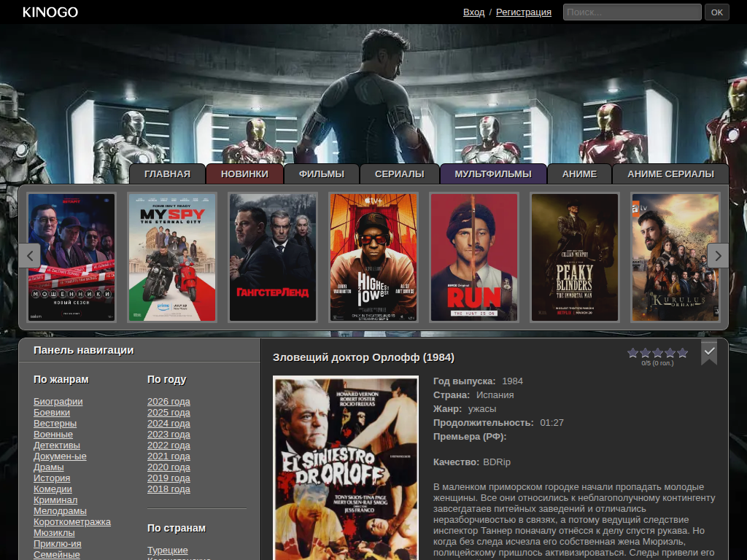The width and height of the screenshot is (747, 560).
Task: Switch to the АНИМЕ СЕРИАЛЫ tab
Action: [x=670, y=174]
